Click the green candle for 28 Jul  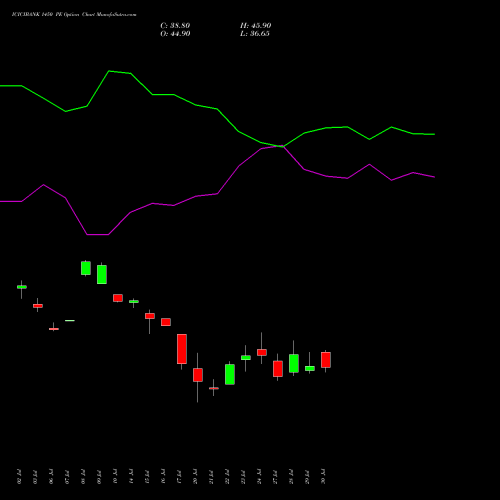pyautogui.click(x=294, y=363)
